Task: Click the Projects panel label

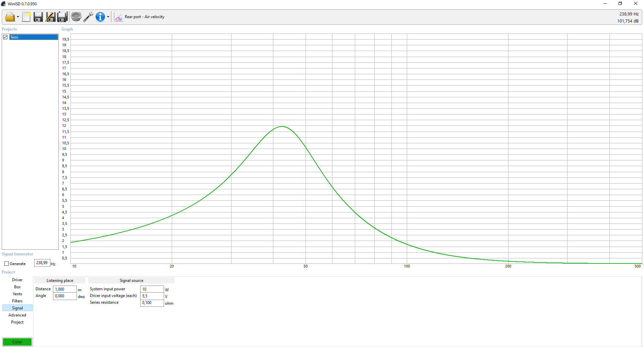Action: point(9,29)
